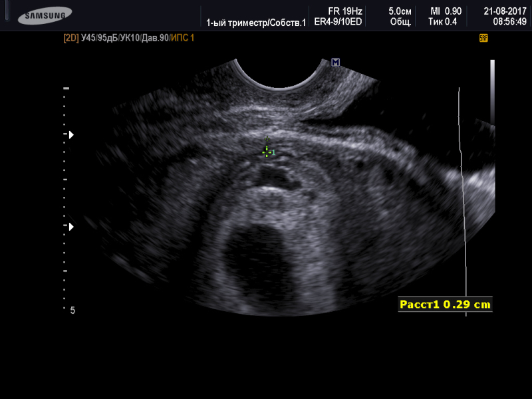Click the Общ. label
This screenshot has width=532, height=399.
pos(401,22)
